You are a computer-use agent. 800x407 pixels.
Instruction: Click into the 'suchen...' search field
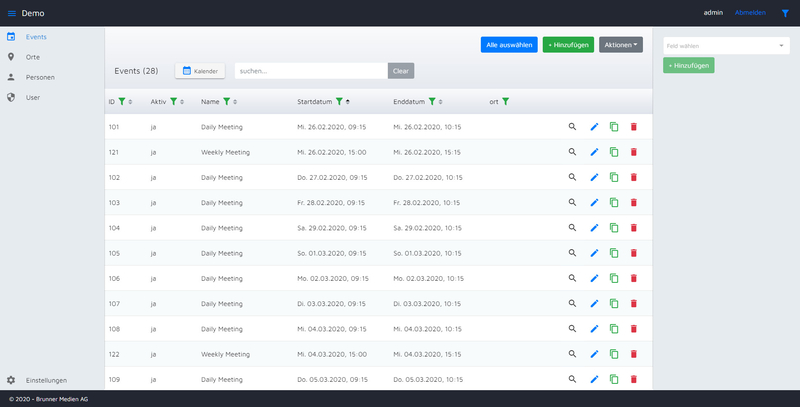point(311,71)
